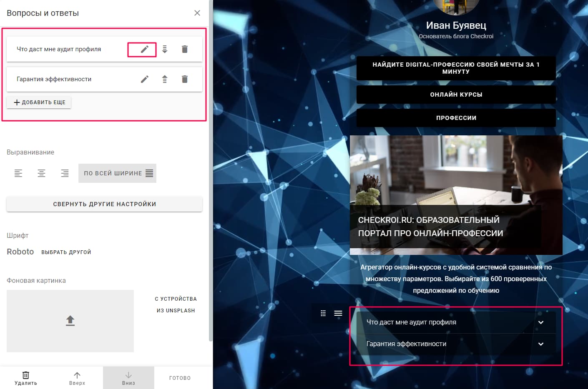The height and width of the screenshot is (389, 588).
Task: Choose 'По всей ширине' justify alignment
Action: click(118, 173)
